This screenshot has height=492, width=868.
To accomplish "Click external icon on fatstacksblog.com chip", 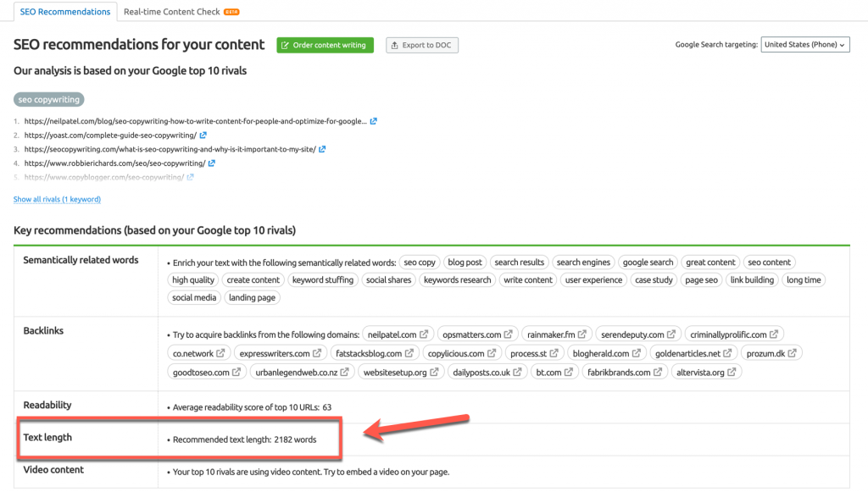I will tap(409, 353).
